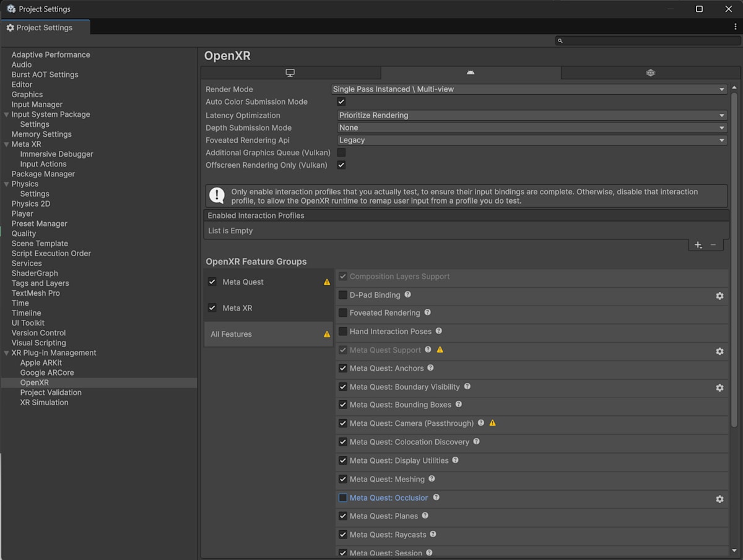This screenshot has width=743, height=560.
Task: Select the Apple ARKit settings
Action: click(41, 363)
